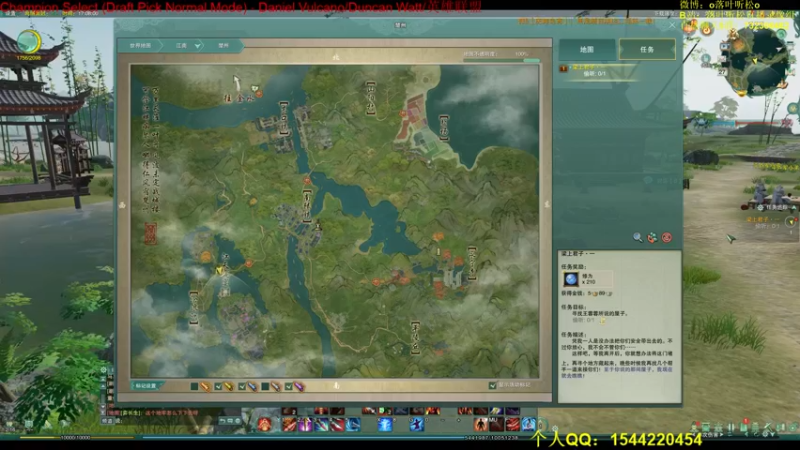This screenshot has width=800, height=450.
Task: Toggle the fifth marker checkbox with the purple pin
Action: [x=289, y=387]
